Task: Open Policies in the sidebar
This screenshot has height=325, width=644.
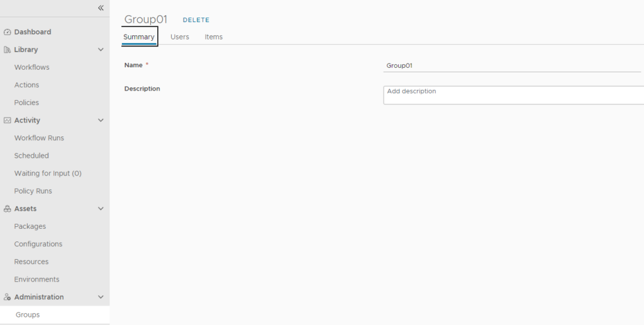Action: pyautogui.click(x=26, y=102)
